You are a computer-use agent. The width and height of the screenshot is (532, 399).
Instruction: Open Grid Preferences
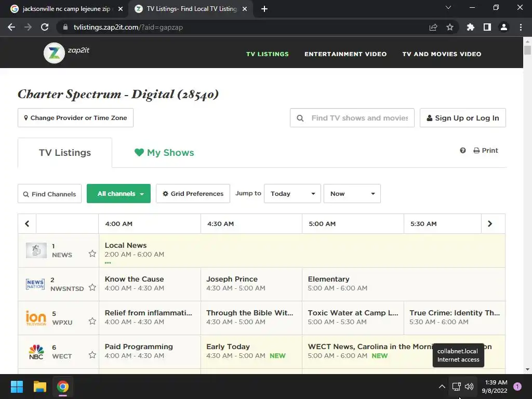(193, 193)
